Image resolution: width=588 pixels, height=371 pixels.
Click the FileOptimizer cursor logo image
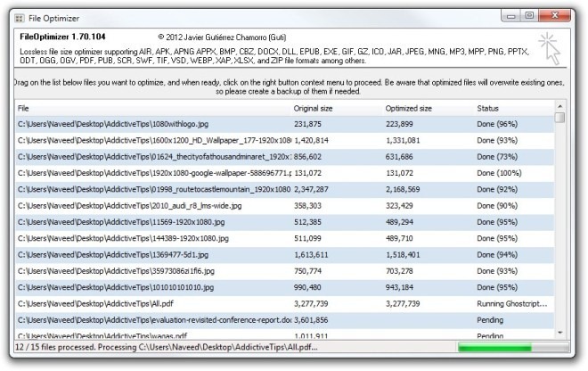[550, 48]
